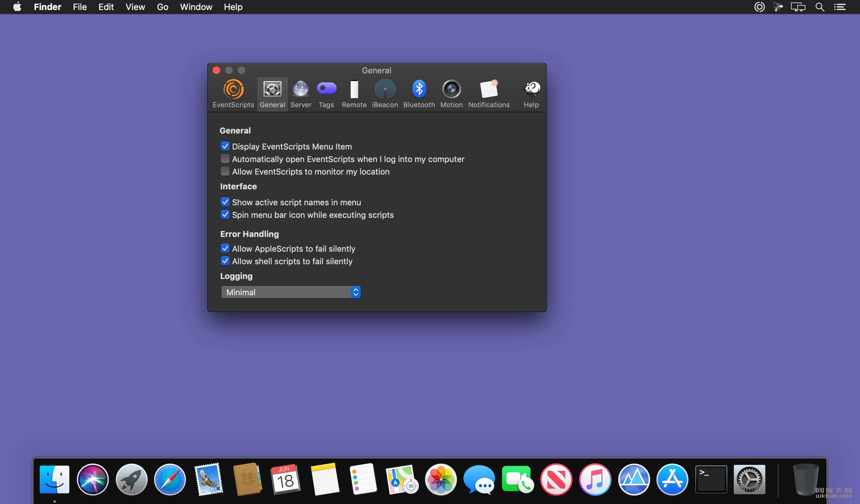The width and height of the screenshot is (860, 504).
Task: Open the Remote preferences pane
Action: tap(354, 94)
